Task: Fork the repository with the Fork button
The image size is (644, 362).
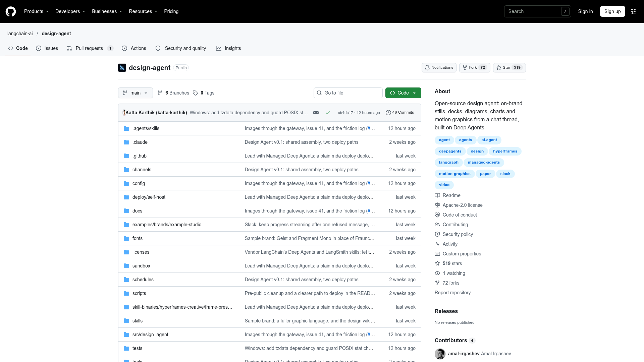Action: (475, 68)
